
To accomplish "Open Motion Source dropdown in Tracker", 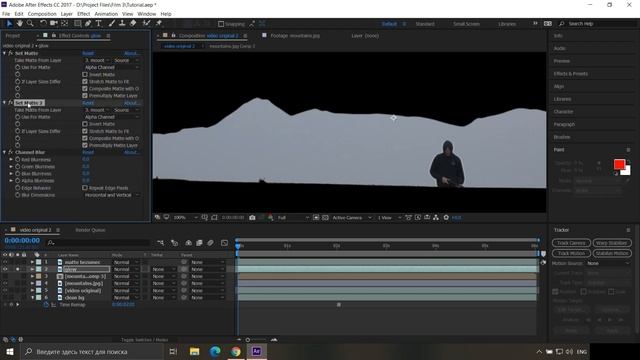I will pos(609,263).
